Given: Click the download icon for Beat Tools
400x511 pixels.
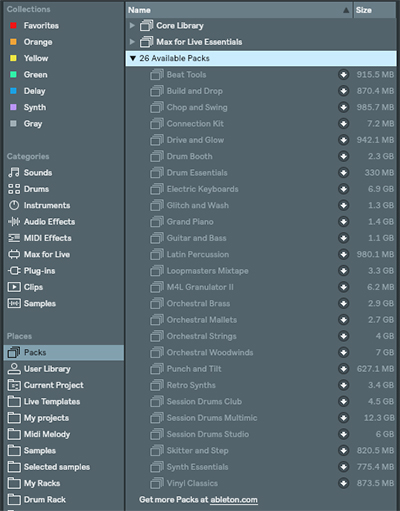Looking at the screenshot, I should click(343, 74).
